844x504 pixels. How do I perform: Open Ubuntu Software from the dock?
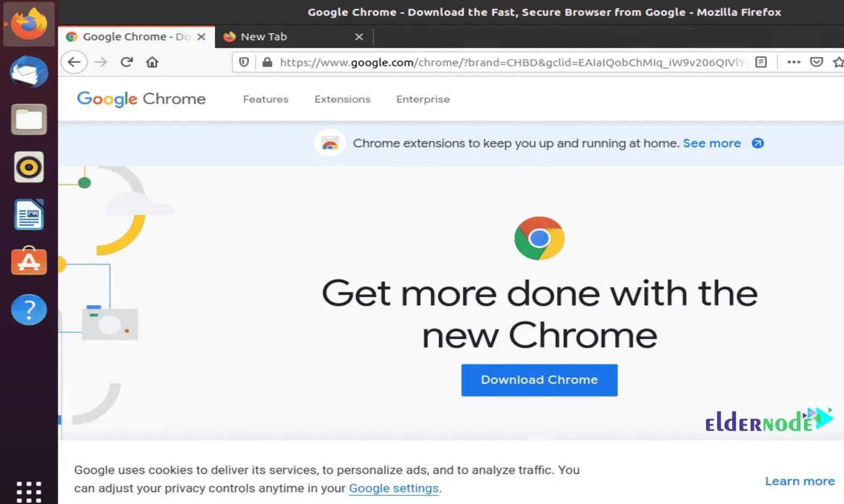[x=28, y=262]
